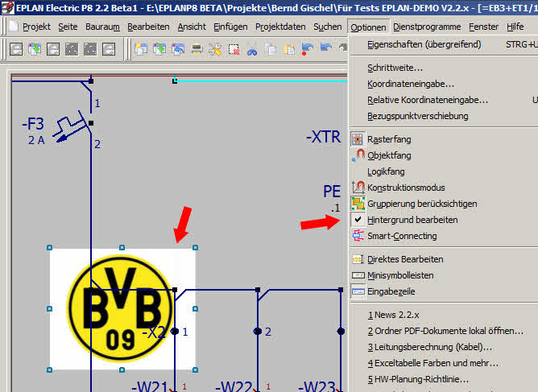538x392 pixels.
Task: Run 4 Exceltabelle Farben und mehr...
Action: coord(433,363)
